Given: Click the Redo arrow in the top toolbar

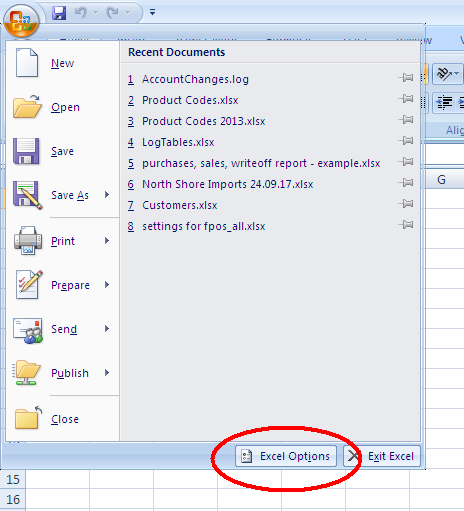Looking at the screenshot, I should click(113, 13).
